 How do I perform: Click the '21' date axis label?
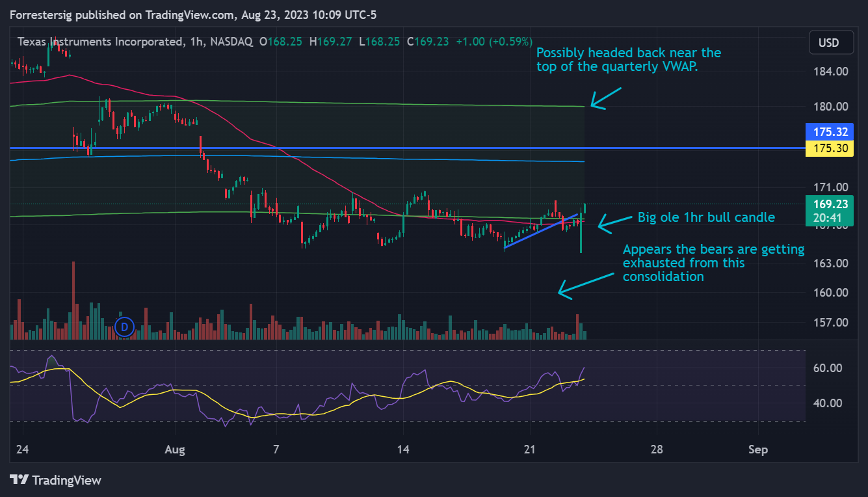coord(530,450)
